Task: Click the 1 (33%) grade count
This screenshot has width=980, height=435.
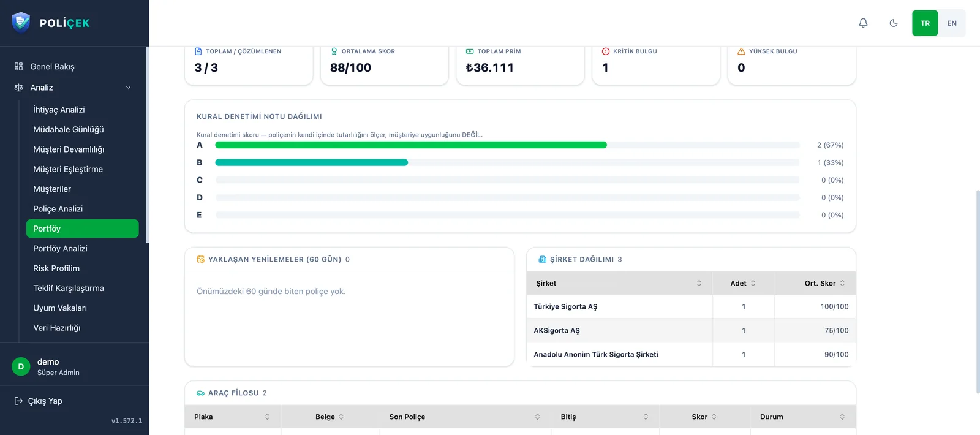Action: tap(830, 162)
